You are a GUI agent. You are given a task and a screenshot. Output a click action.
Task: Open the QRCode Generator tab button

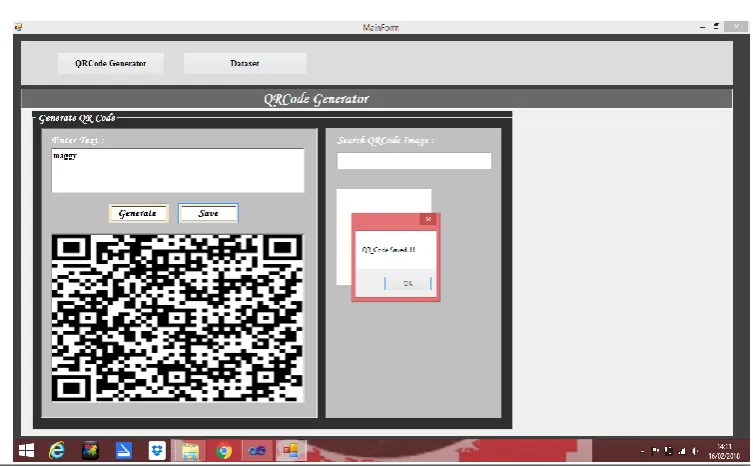[x=110, y=63]
